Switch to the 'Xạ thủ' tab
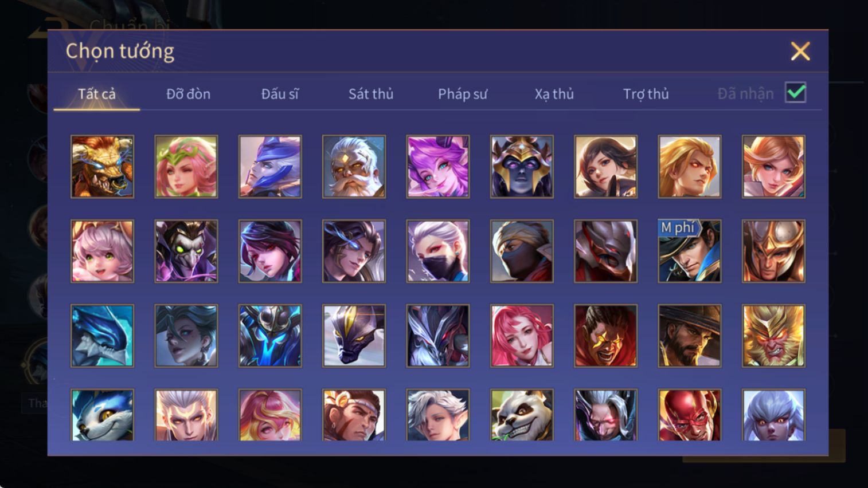The image size is (868, 488). pos(554,94)
